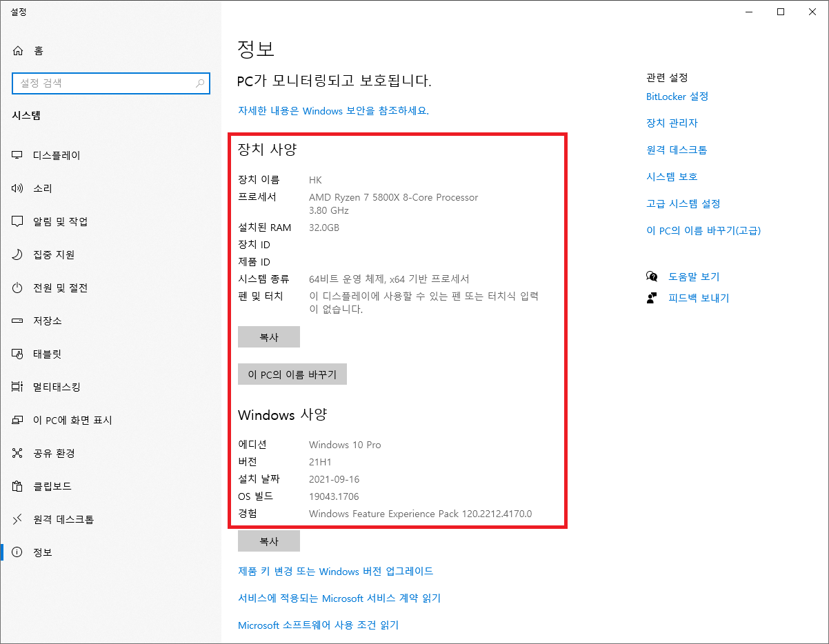Minimize the 설정 window

click(x=748, y=11)
